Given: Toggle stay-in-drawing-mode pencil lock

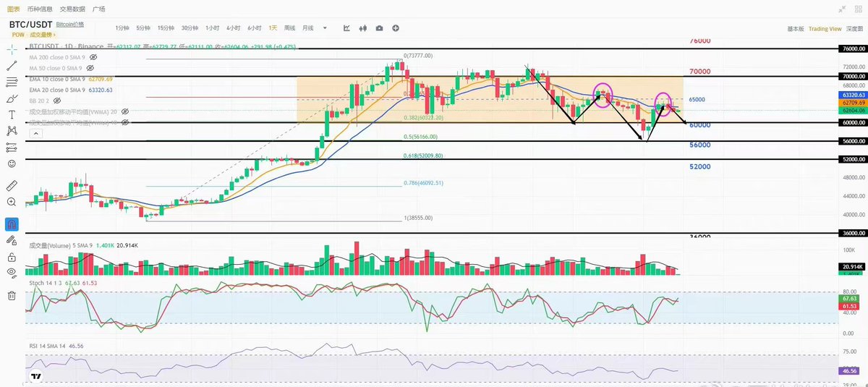Looking at the screenshot, I should (12, 241).
